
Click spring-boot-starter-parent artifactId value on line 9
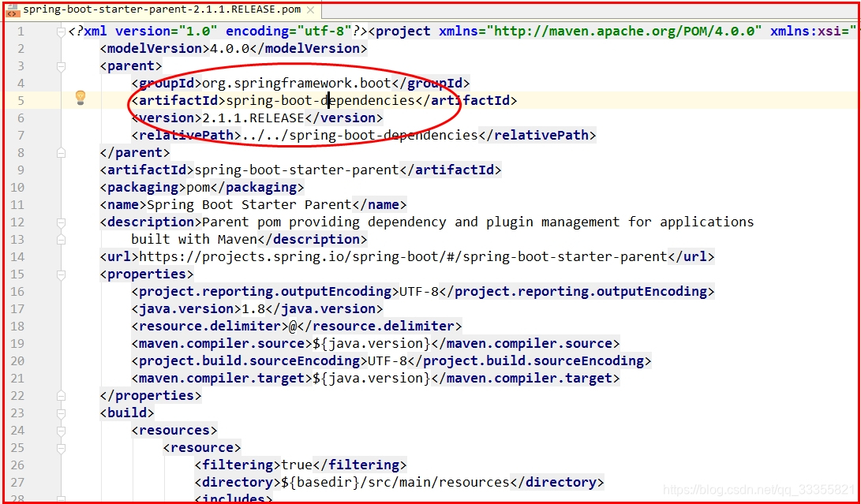[297, 170]
